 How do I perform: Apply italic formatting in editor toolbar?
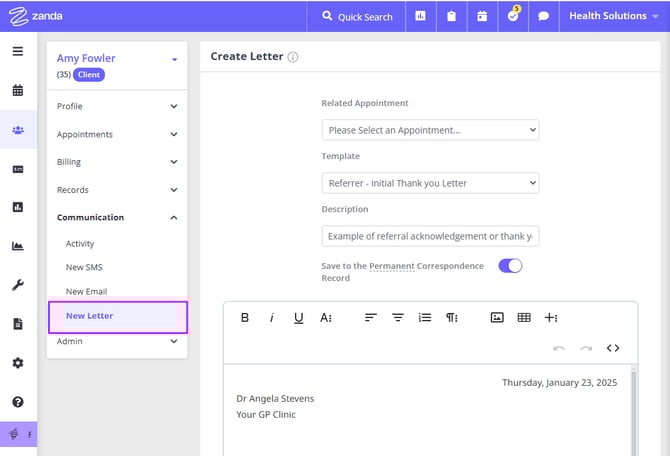[271, 318]
